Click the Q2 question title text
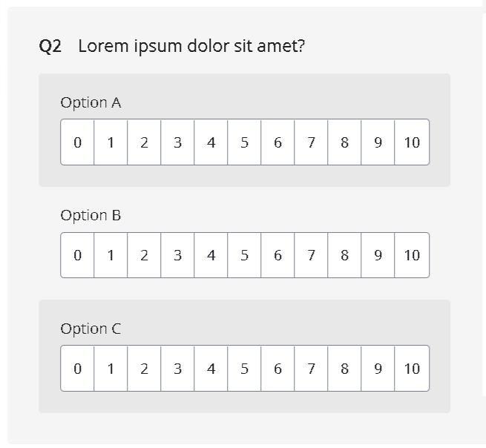Screen dimensions: 486x448 191,46
